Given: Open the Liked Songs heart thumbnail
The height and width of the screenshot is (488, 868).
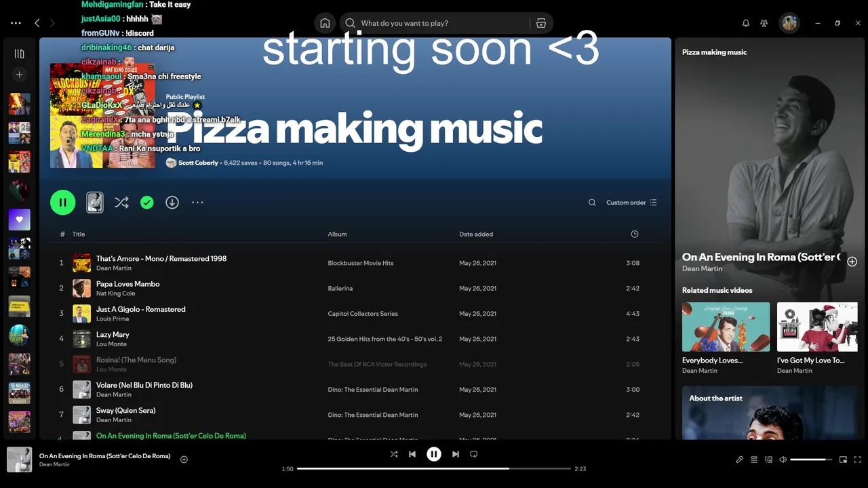Looking at the screenshot, I should pos(20,220).
